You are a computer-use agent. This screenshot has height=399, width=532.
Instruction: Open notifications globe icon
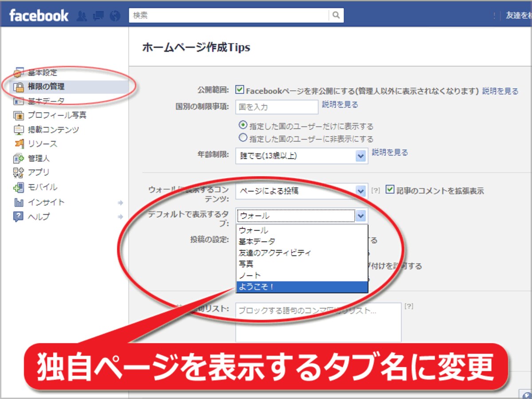(115, 16)
